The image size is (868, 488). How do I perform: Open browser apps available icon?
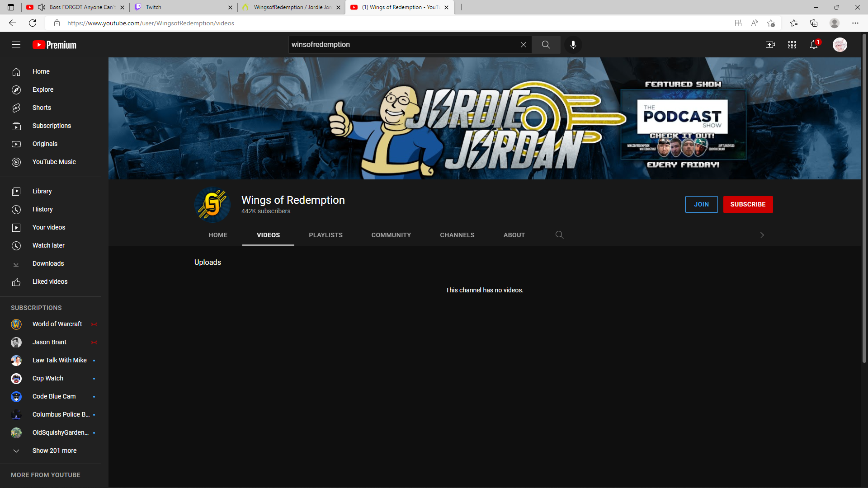click(x=738, y=23)
